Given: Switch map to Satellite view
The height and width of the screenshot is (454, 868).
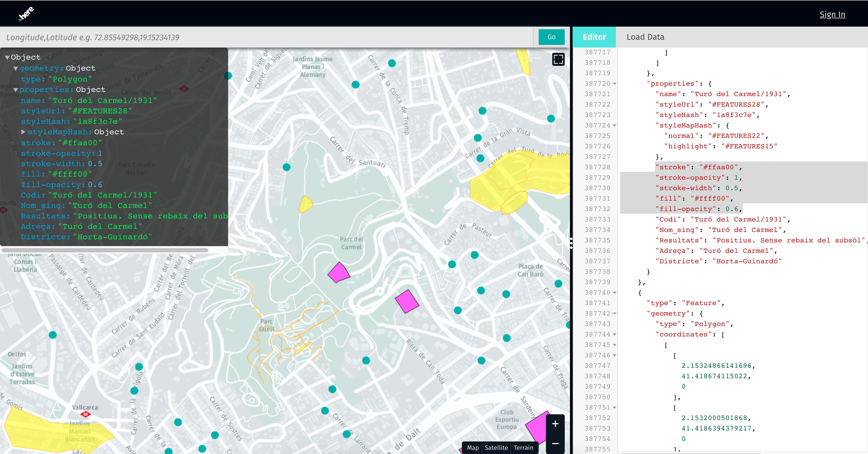Looking at the screenshot, I should click(496, 447).
